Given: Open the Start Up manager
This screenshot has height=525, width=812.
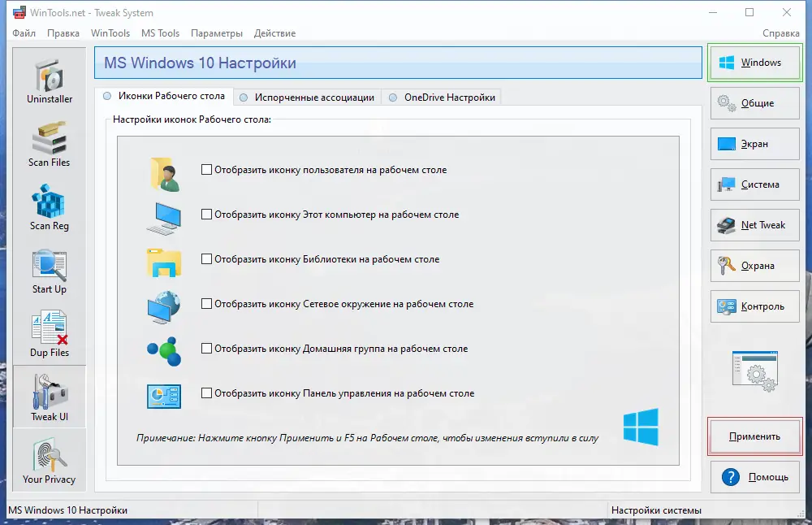Looking at the screenshot, I should pyautogui.click(x=50, y=271).
